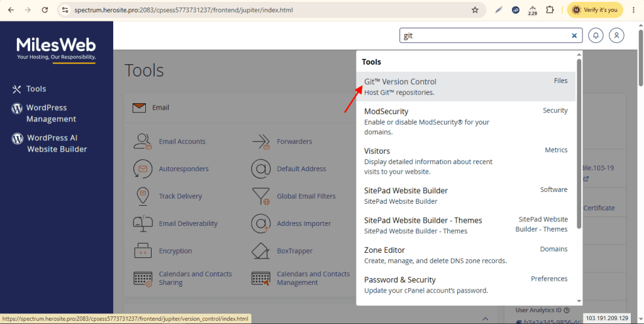Click the browser back arrow

[11, 10]
